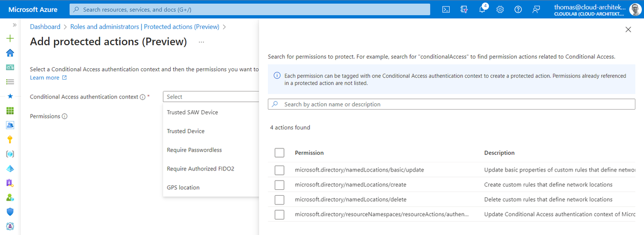Click the green users icon in the sidebar

[x=10, y=197]
